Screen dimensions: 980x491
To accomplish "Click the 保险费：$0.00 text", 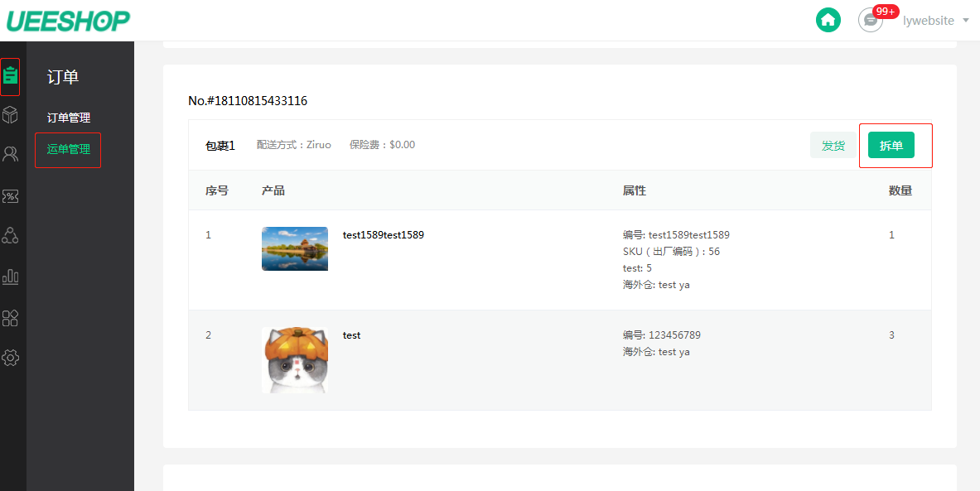I will tap(382, 145).
